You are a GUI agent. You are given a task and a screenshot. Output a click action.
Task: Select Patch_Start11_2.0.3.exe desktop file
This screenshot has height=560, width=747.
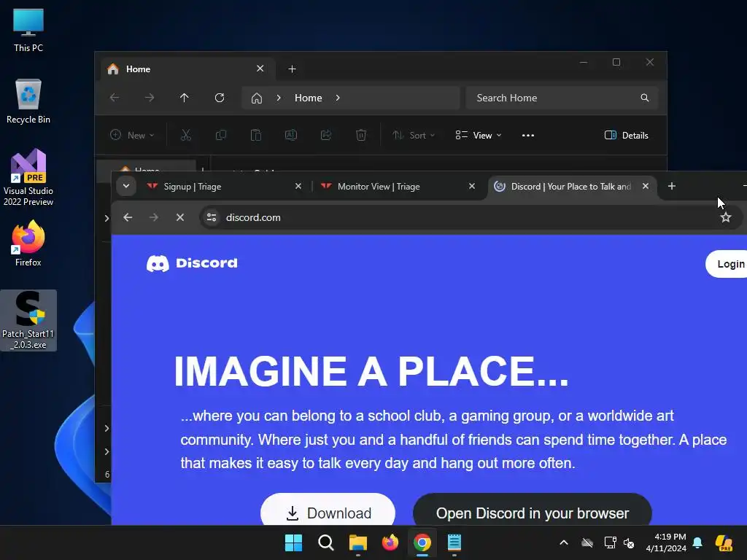tap(28, 320)
